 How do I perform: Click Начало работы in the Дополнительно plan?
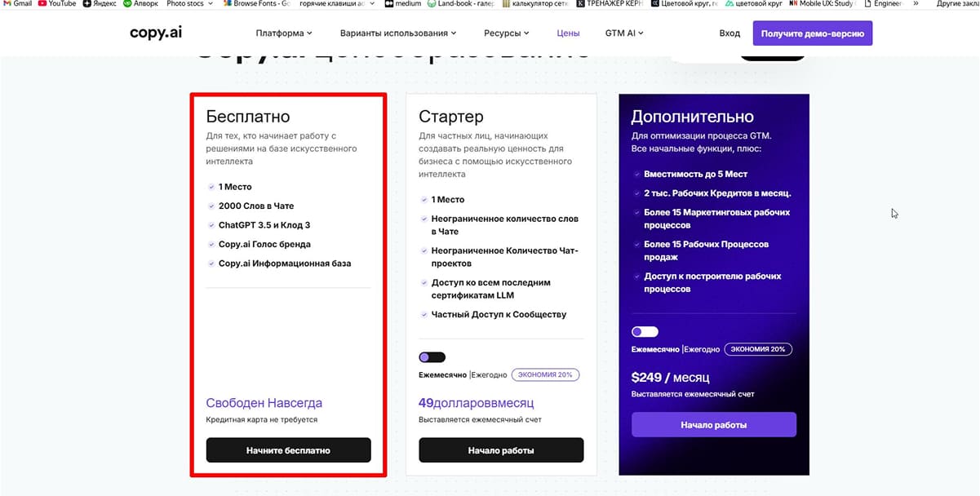[714, 424]
